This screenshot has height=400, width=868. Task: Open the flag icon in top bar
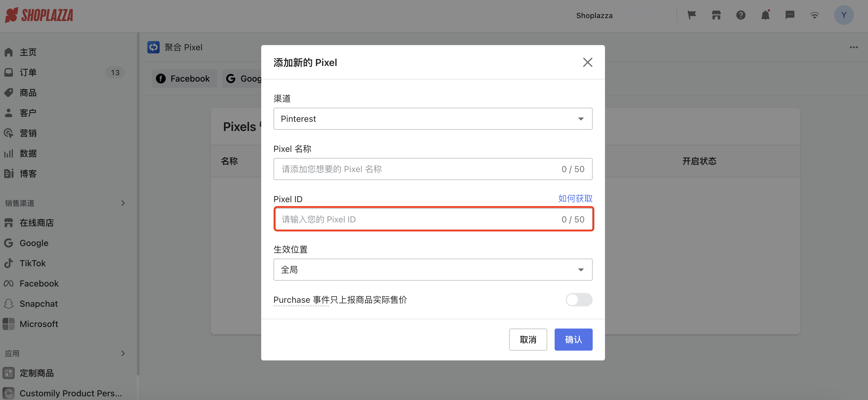pos(692,15)
